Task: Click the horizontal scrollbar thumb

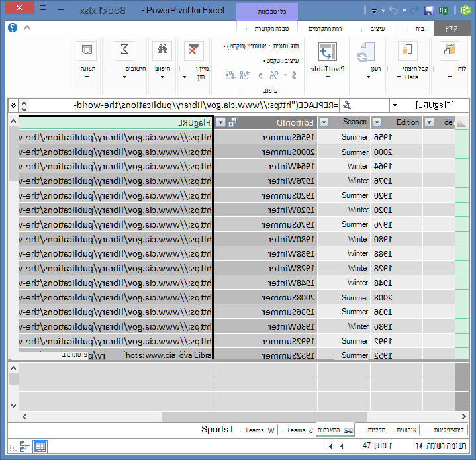Action: point(263,416)
